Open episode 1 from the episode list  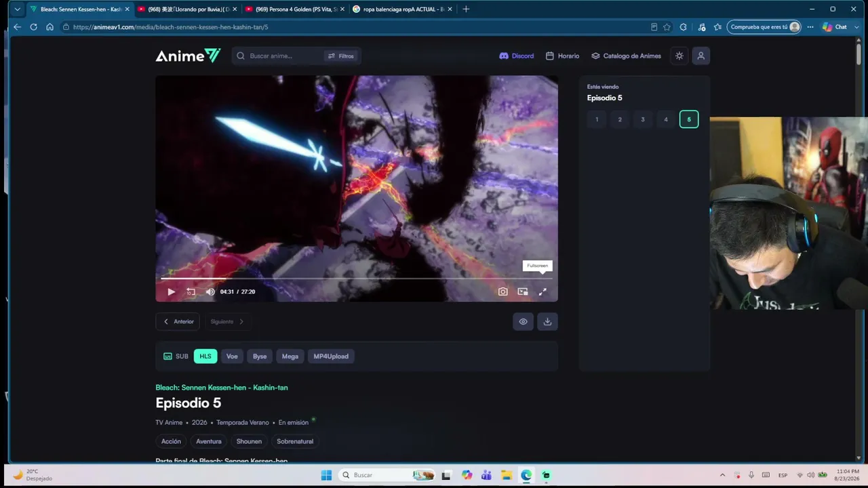point(597,119)
